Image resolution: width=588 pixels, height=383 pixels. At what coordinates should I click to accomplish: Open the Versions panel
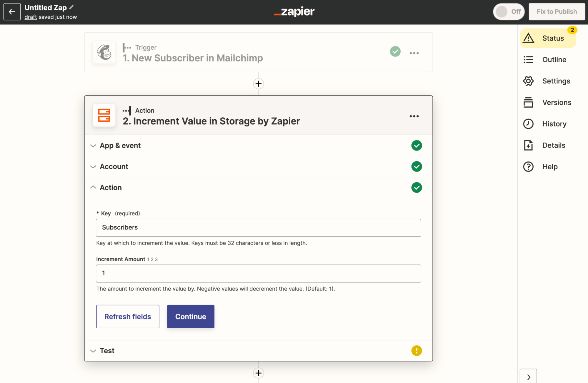tap(548, 103)
